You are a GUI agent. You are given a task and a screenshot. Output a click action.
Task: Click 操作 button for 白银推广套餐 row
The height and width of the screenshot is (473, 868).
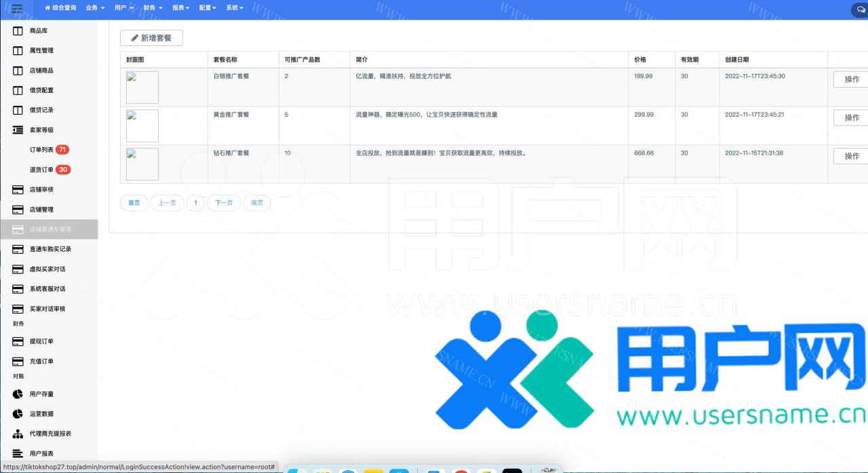[851, 79]
